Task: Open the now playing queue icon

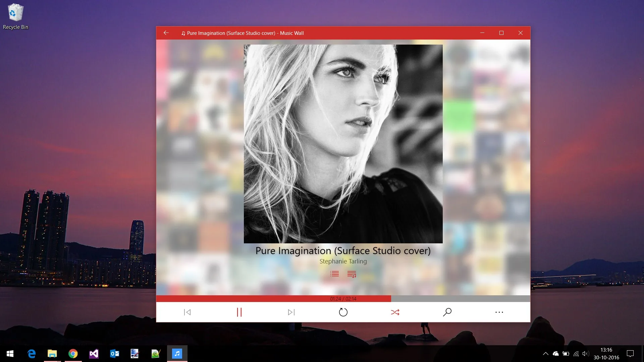Action: (x=352, y=274)
